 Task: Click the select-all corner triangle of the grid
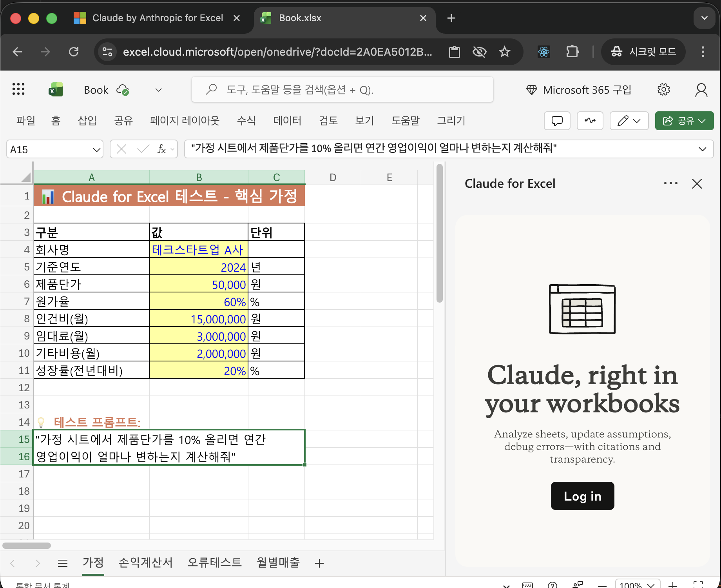click(26, 177)
